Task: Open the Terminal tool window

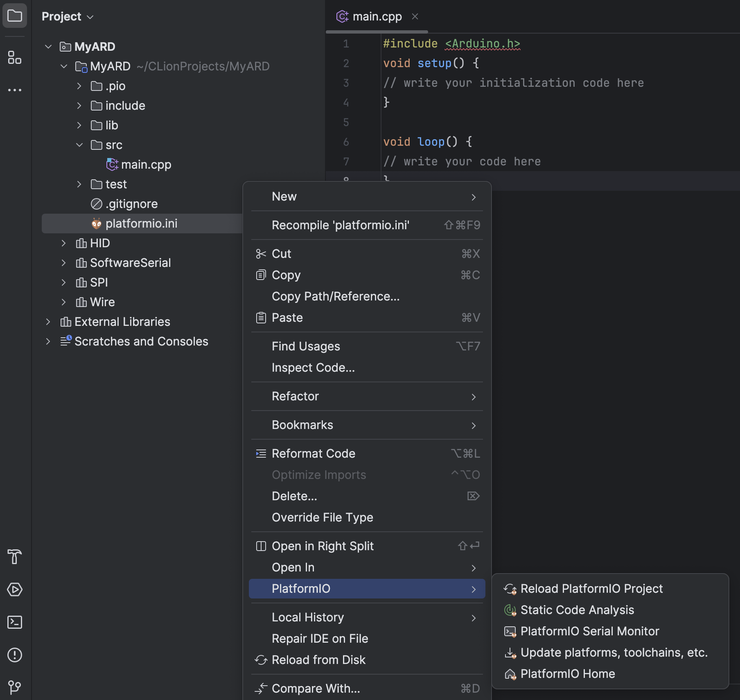Action: point(15,622)
